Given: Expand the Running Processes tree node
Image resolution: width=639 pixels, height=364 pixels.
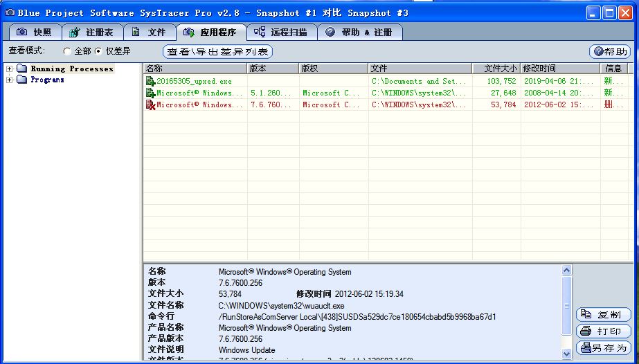Looking at the screenshot, I should pos(10,69).
